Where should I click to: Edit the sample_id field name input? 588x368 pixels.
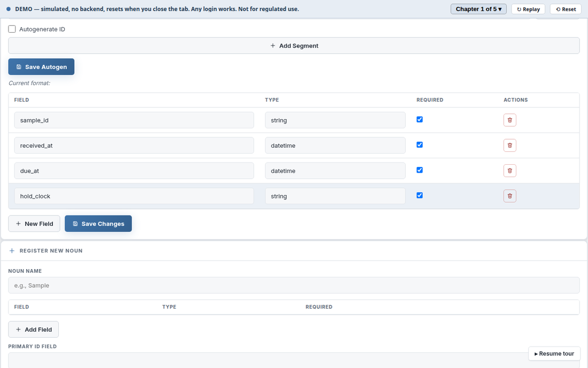click(134, 120)
